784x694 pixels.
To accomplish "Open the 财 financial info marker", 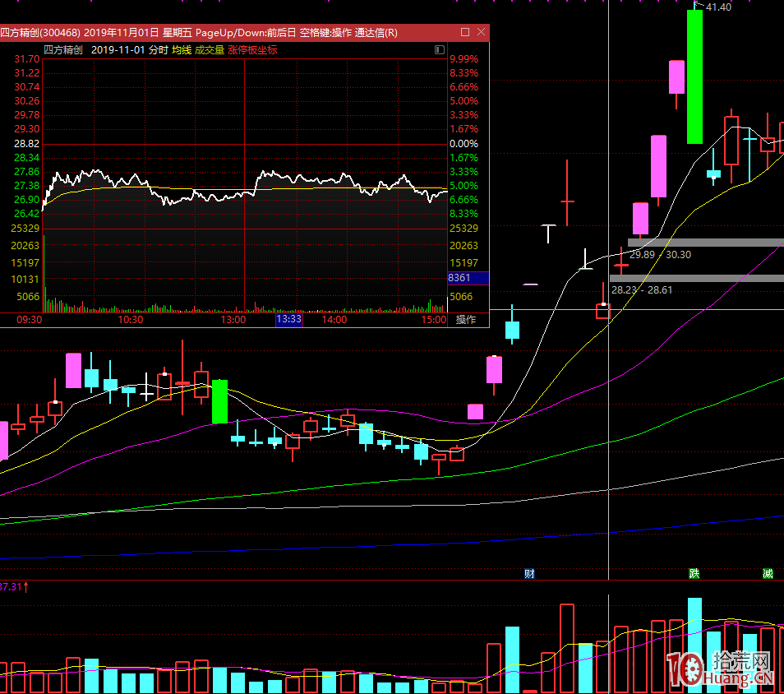I will pos(529,573).
